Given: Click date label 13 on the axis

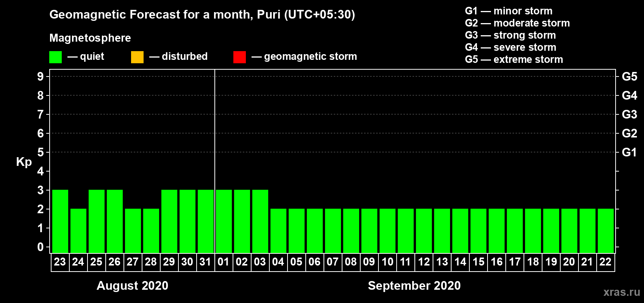Looking at the screenshot, I should click(x=442, y=262).
